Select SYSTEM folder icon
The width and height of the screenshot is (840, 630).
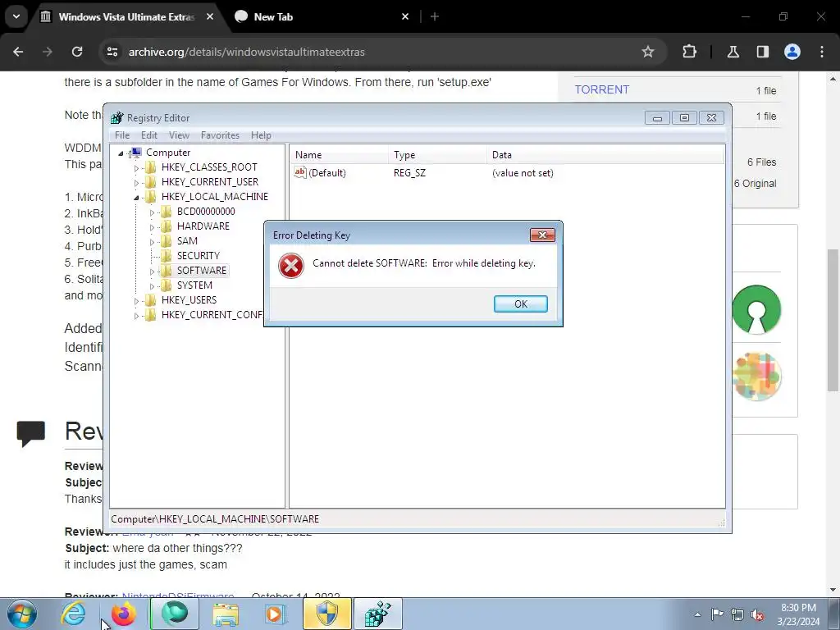[x=167, y=285]
